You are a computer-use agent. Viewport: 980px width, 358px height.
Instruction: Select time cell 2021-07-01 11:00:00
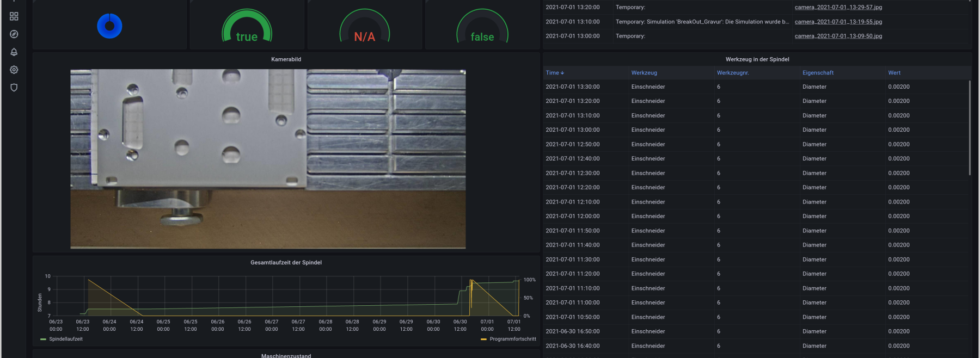tap(572, 303)
